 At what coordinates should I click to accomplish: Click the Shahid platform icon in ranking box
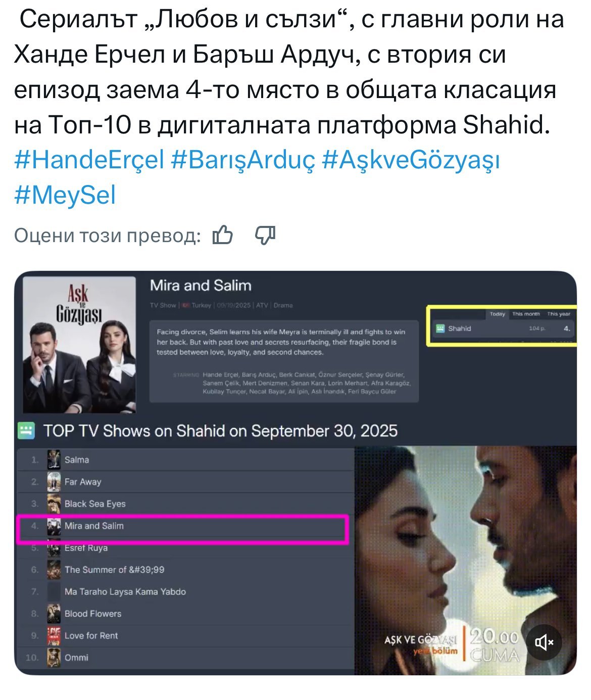[x=440, y=329]
